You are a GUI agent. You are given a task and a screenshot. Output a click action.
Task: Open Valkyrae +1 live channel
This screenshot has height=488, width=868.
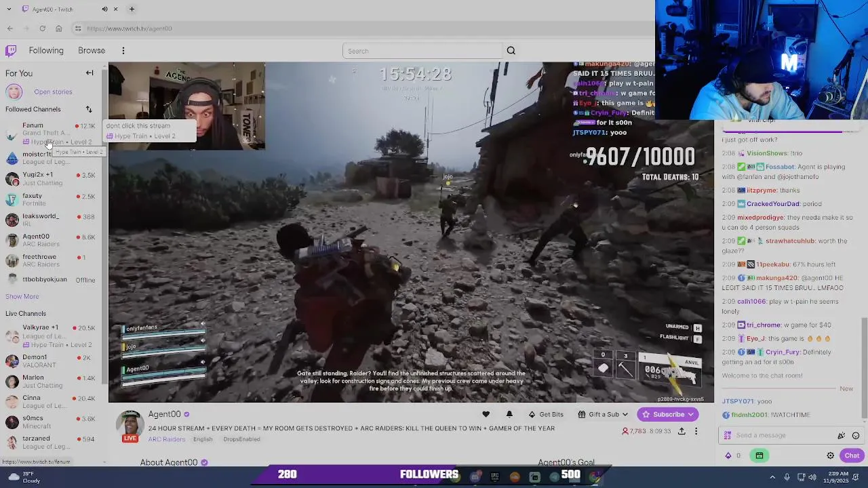(51, 335)
